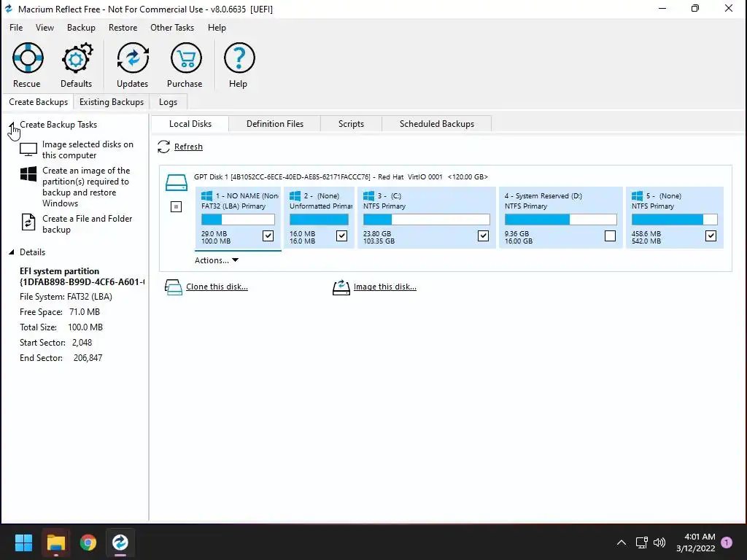747x560 pixels.
Task: Toggle the whole-disk selection checkbox for GPT Disk 1
Action: pos(177,206)
